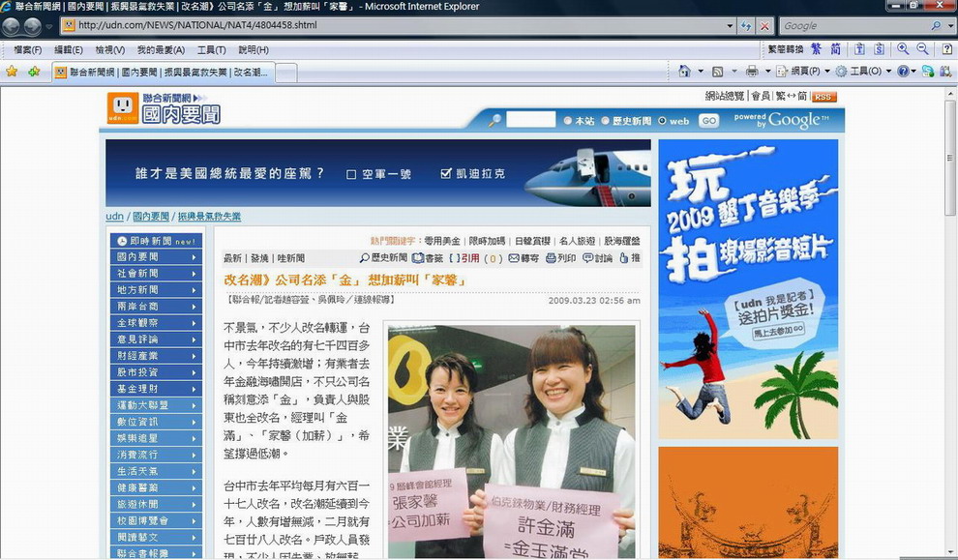This screenshot has height=560, width=958.
Task: Open a new blank tab
Action: 286,73
